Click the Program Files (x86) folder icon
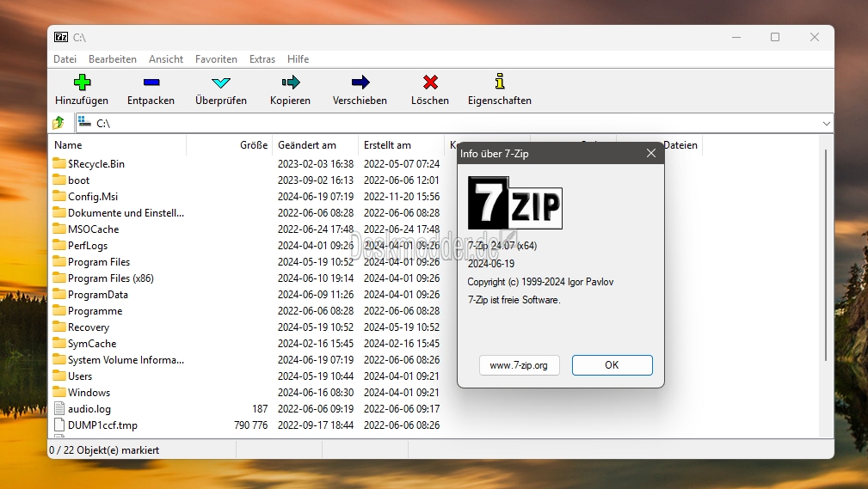 tap(59, 278)
